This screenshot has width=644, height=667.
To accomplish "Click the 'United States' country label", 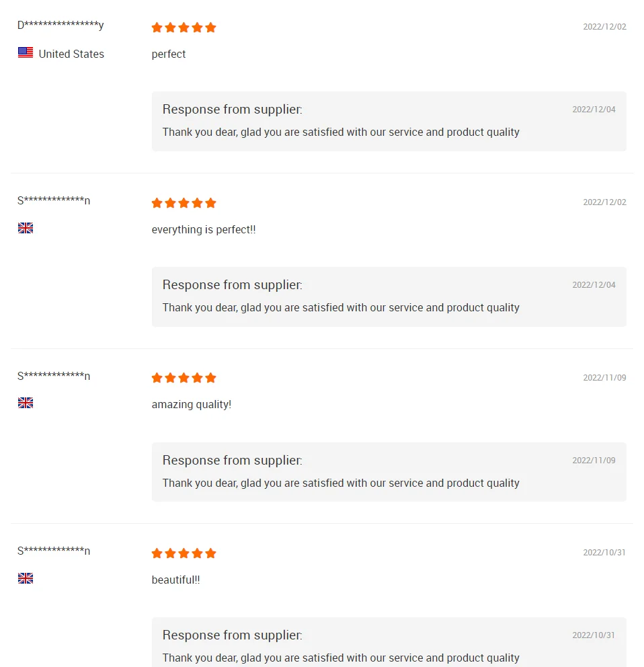I will pos(71,54).
